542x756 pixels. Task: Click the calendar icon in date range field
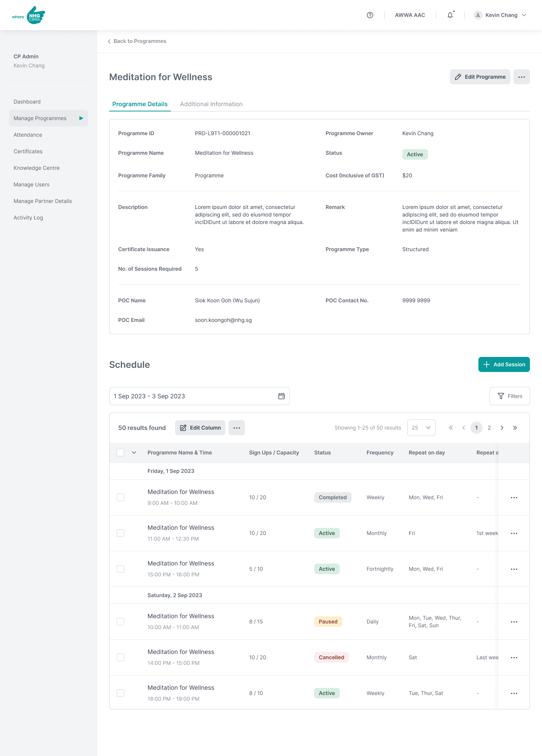282,396
